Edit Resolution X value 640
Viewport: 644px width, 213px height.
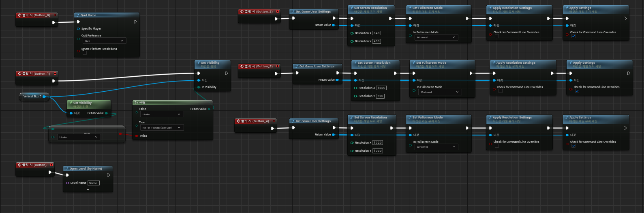(x=377, y=33)
